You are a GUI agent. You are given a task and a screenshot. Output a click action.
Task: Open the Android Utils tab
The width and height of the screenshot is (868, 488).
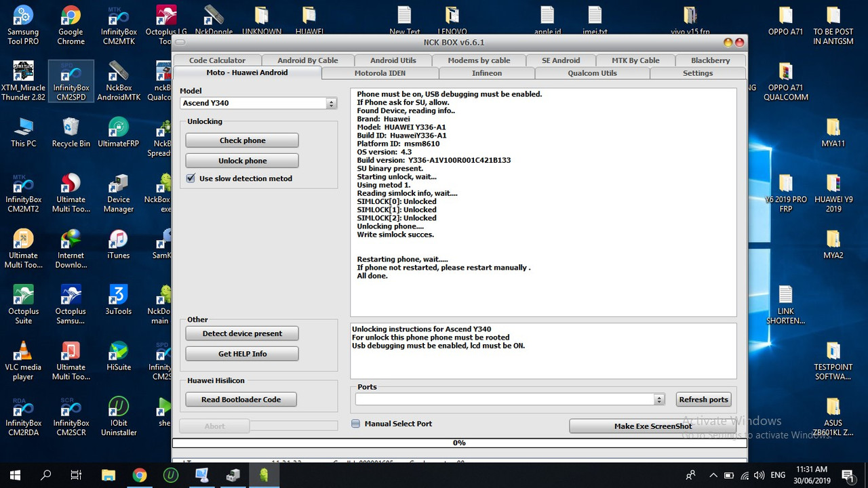point(393,60)
